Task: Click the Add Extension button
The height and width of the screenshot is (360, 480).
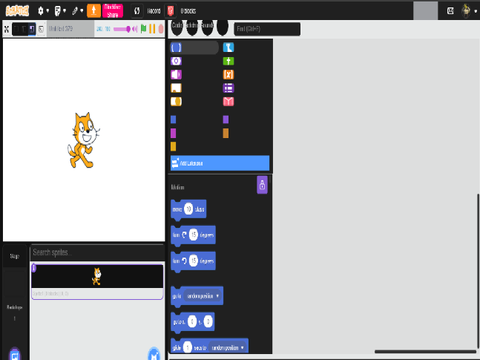Action: [220, 163]
